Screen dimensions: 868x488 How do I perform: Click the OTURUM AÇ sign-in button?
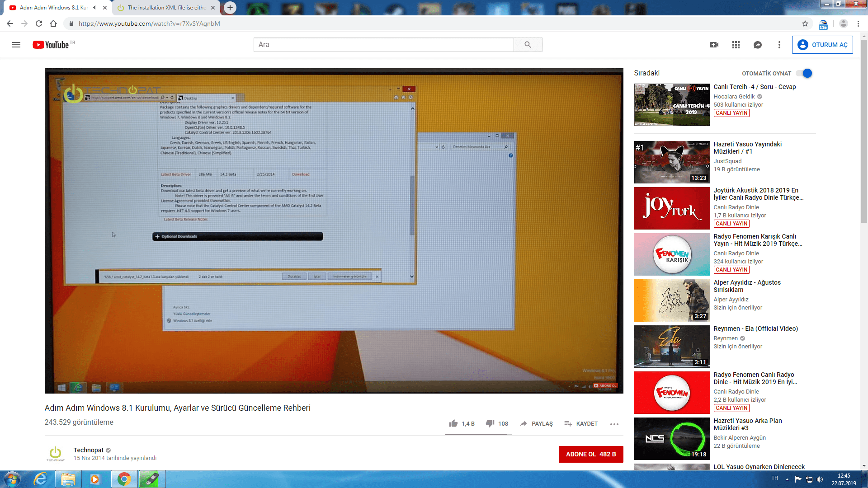pyautogui.click(x=822, y=45)
